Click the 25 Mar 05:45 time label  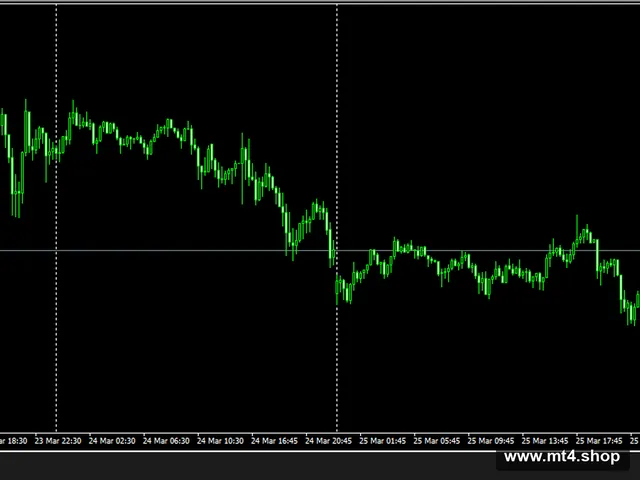pos(437,441)
